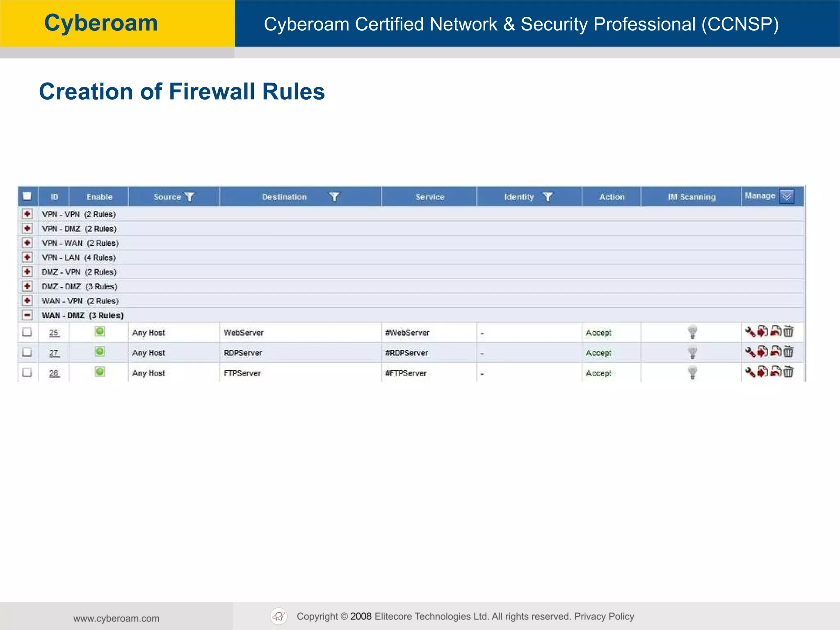Click the ID column header
Image resolution: width=840 pixels, height=630 pixels.
click(54, 197)
